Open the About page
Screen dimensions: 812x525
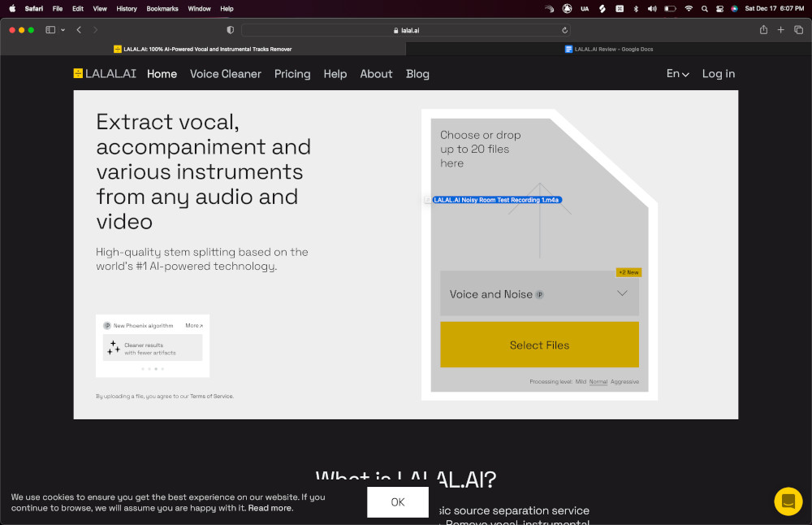tap(376, 74)
